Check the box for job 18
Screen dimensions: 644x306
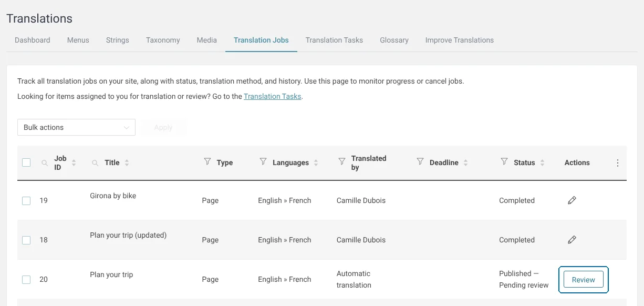[26, 240]
